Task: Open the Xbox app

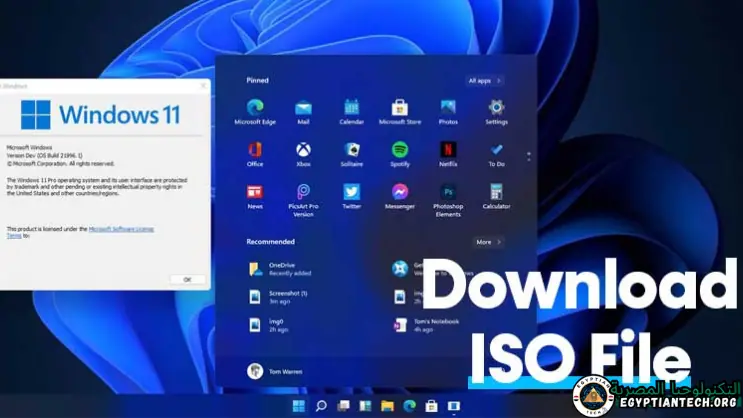Action: 303,154
